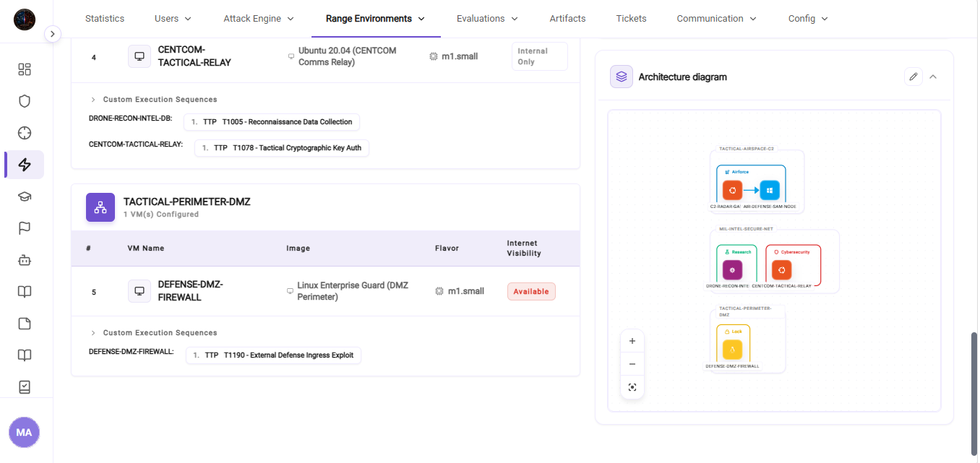The height and width of the screenshot is (463, 980).
Task: Click the monitor icon for DEFENSE-DMZ-FIREWALL row
Action: click(139, 291)
